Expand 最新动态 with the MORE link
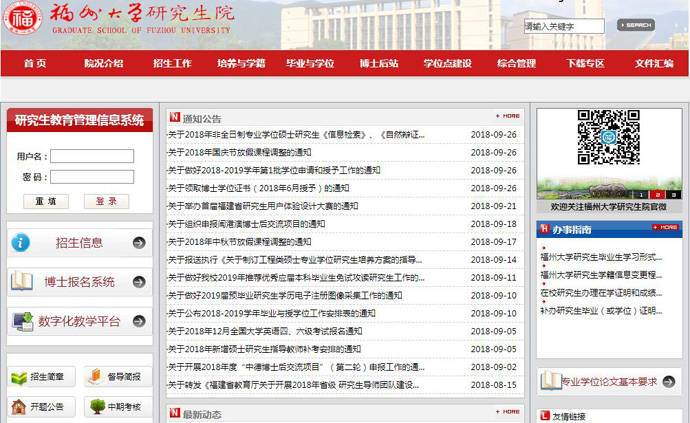The height and width of the screenshot is (423, 690). (x=507, y=412)
